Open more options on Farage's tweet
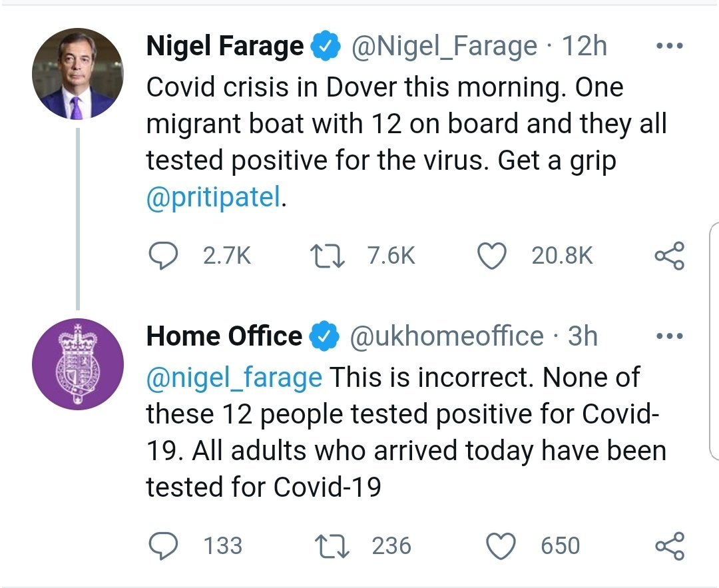This screenshot has width=719, height=588. click(x=669, y=47)
